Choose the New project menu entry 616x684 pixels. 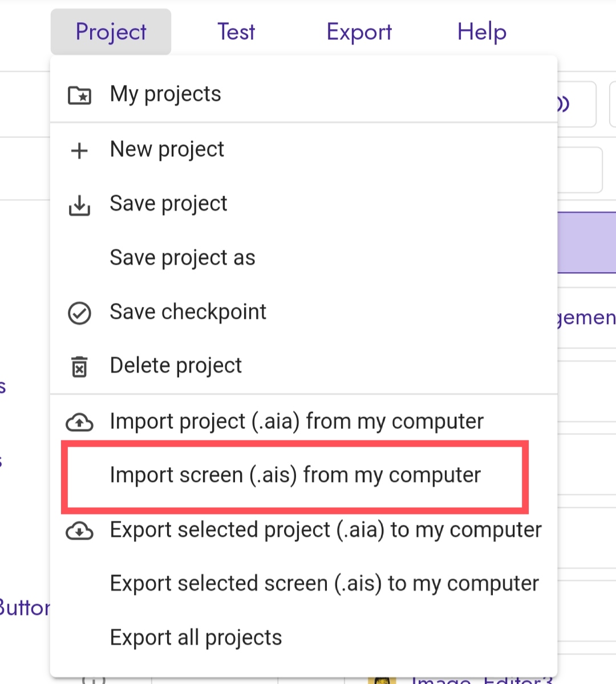tap(303, 149)
